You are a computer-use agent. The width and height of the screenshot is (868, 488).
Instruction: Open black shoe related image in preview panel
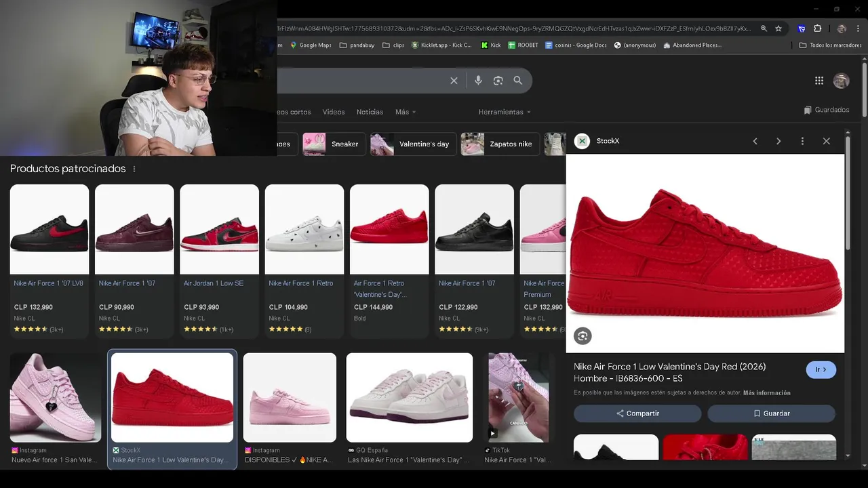616,447
